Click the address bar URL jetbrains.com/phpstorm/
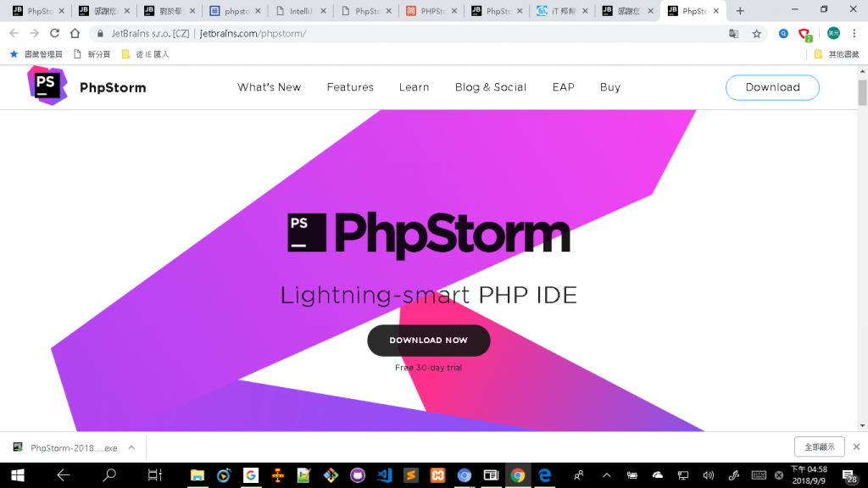The width and height of the screenshot is (868, 488). click(x=253, y=34)
